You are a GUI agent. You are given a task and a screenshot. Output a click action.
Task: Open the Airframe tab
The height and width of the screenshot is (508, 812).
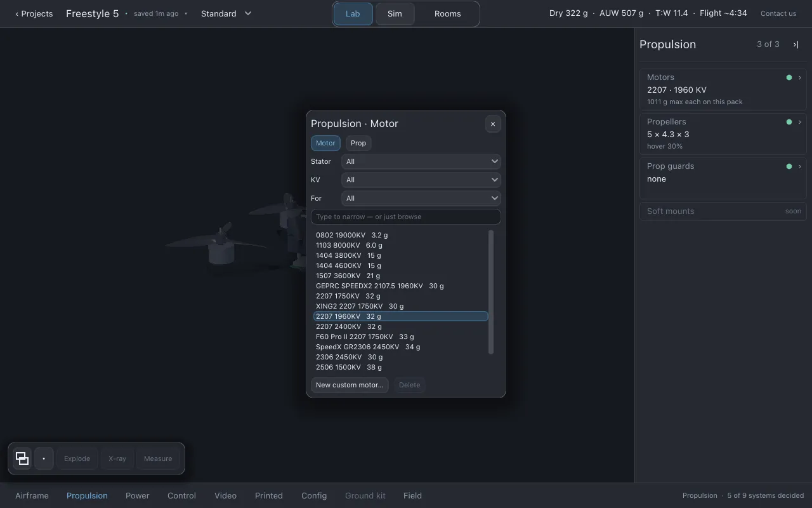(32, 495)
